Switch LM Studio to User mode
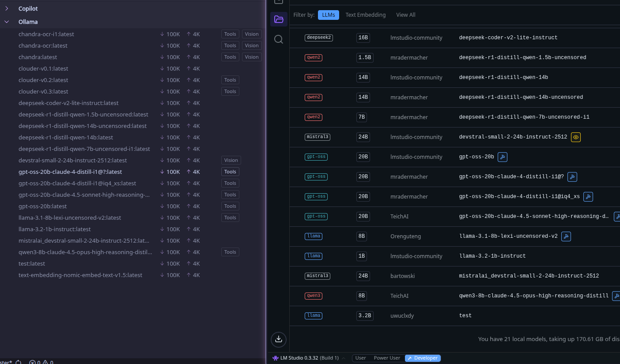 [361, 358]
